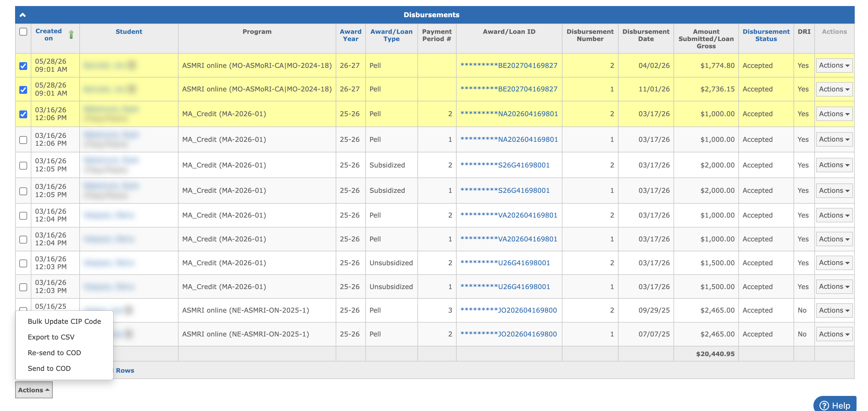Click the green sort arrow beside Created on
Screen dimensions: 868x411
click(71, 35)
